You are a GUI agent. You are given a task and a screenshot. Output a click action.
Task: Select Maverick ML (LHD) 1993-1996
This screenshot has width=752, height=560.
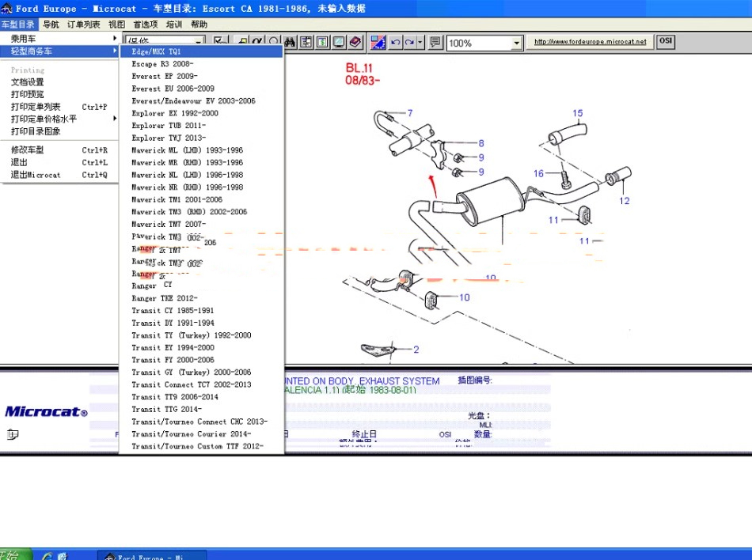(201, 150)
